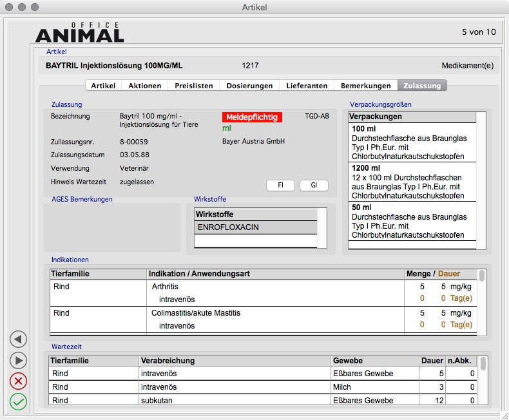Click the Indikationen list scrollbar
Screen dimensions: 509x420
tap(481, 303)
